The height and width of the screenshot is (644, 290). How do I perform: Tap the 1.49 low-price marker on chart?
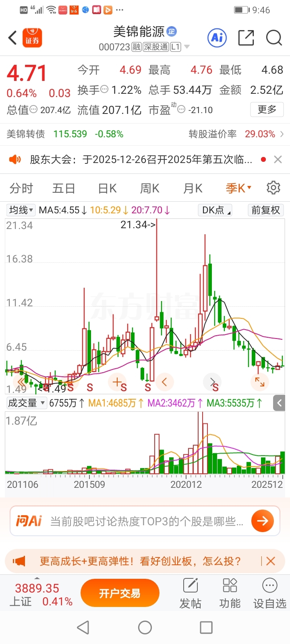click(52, 388)
